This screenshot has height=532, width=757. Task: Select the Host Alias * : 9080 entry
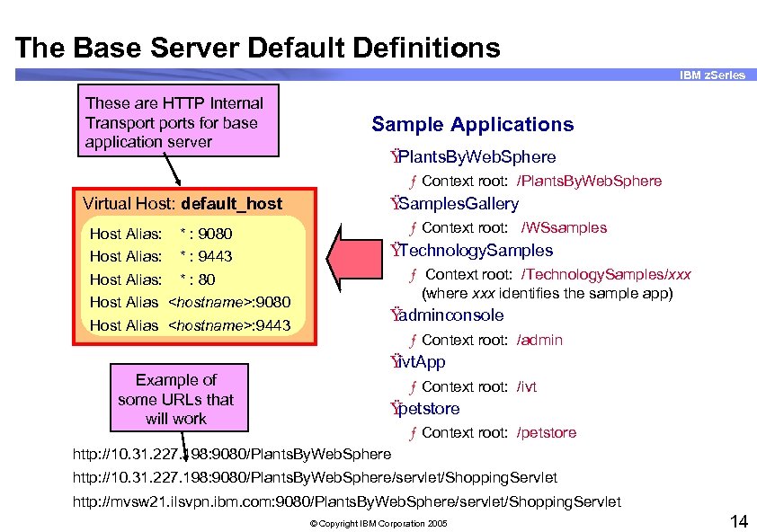click(x=159, y=234)
